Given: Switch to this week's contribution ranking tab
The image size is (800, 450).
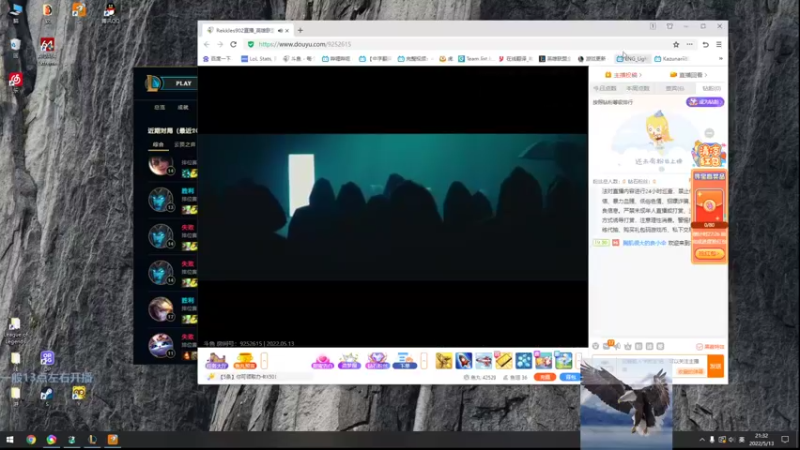Looking at the screenshot, I should pyautogui.click(x=638, y=88).
